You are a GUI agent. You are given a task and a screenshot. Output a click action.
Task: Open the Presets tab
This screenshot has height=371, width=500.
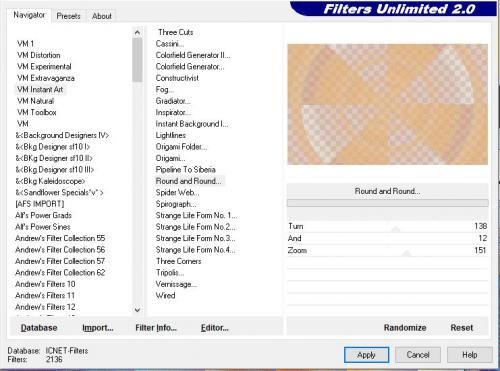pos(68,16)
